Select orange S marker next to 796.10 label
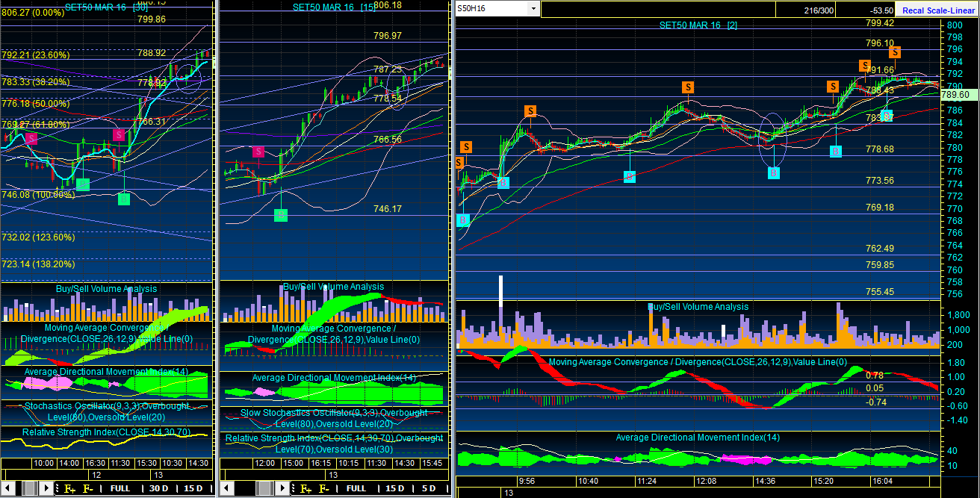980x498 pixels. tap(895, 52)
